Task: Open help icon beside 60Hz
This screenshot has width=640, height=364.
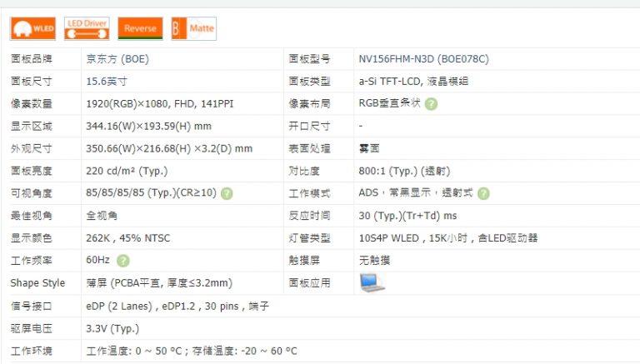Action: point(123,261)
